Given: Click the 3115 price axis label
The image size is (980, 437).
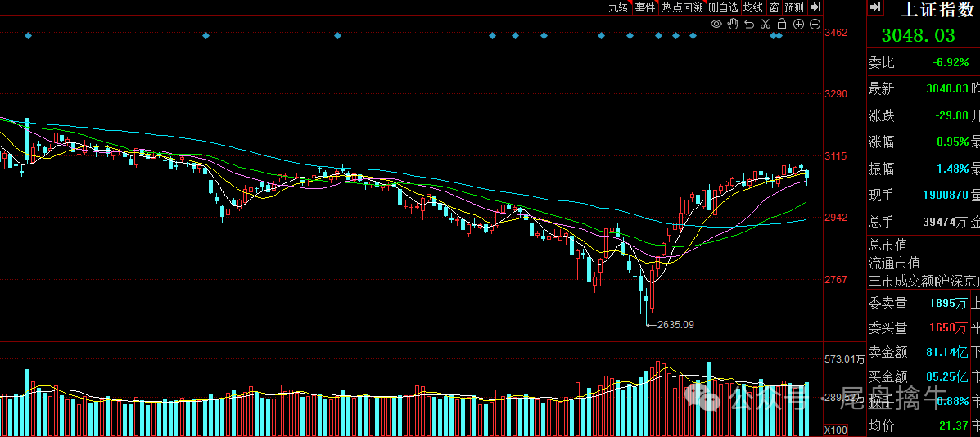Looking at the screenshot, I should click(836, 156).
